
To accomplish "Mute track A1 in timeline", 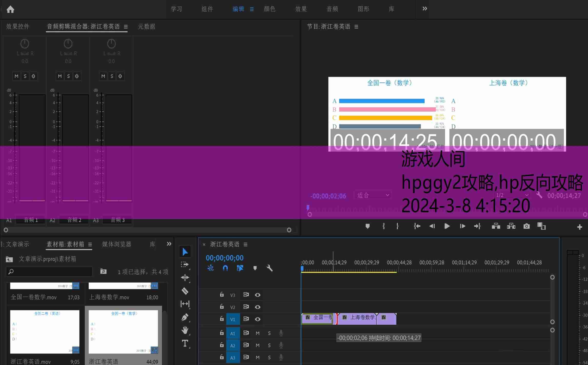I will pos(258,333).
